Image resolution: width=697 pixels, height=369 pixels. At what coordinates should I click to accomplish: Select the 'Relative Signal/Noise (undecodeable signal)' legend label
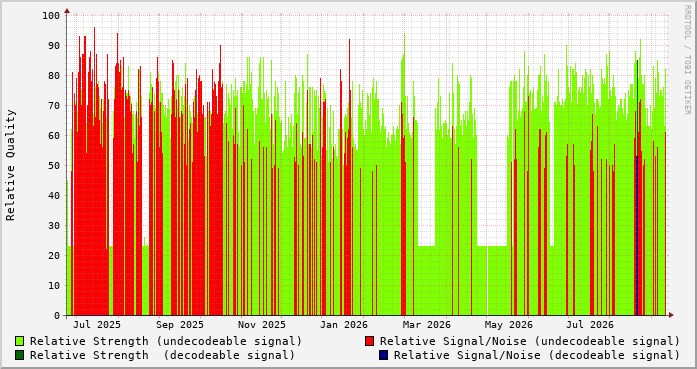530,341
